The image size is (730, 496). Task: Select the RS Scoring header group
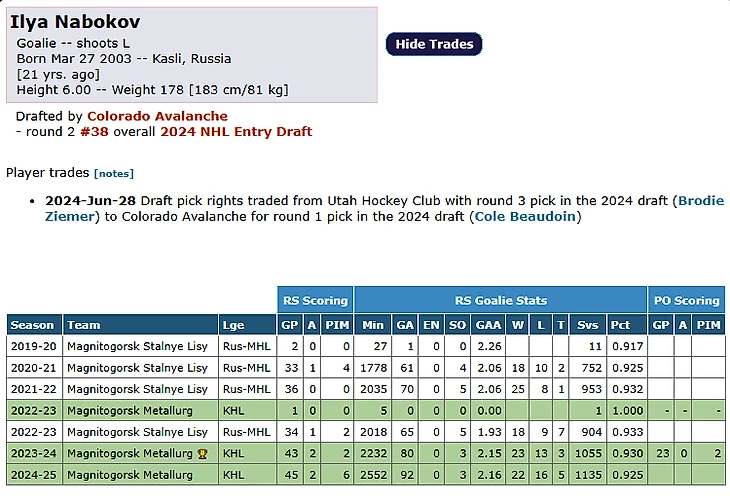[315, 300]
